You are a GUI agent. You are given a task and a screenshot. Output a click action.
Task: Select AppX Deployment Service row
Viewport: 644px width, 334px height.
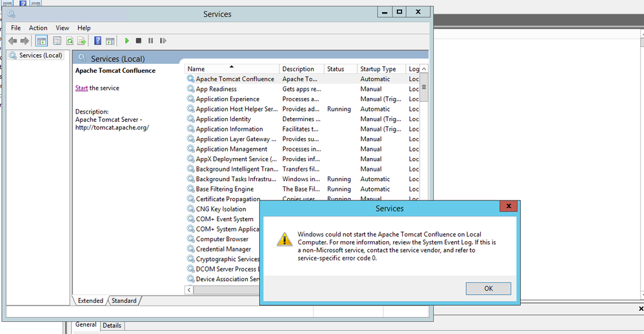pos(303,159)
